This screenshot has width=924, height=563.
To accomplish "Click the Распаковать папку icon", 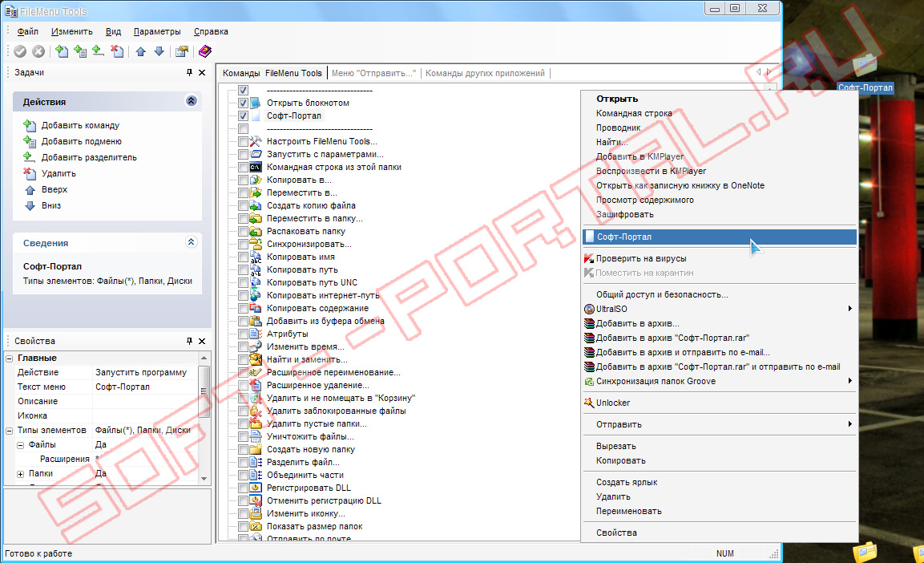I will pos(255,231).
